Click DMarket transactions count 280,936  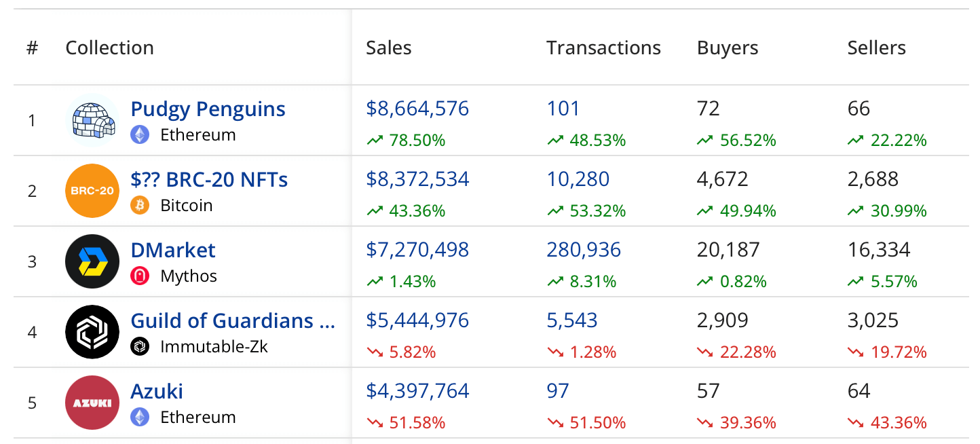(x=584, y=250)
